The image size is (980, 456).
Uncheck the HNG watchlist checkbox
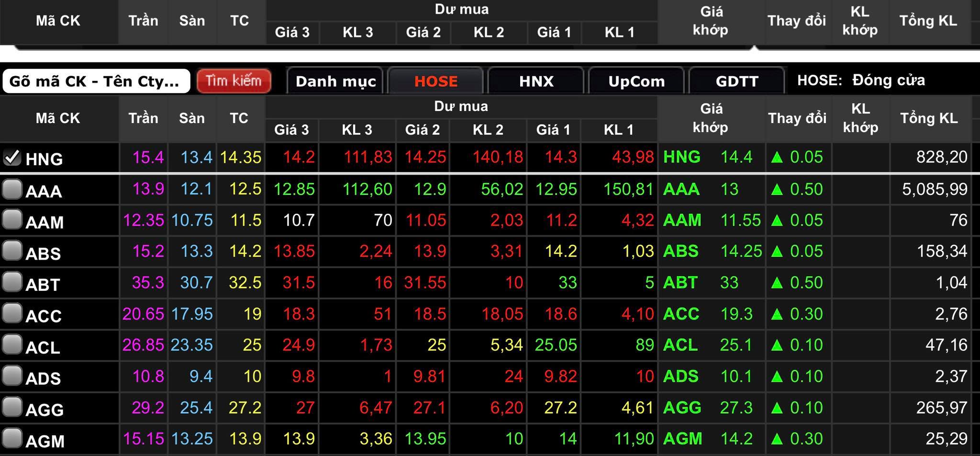click(12, 157)
